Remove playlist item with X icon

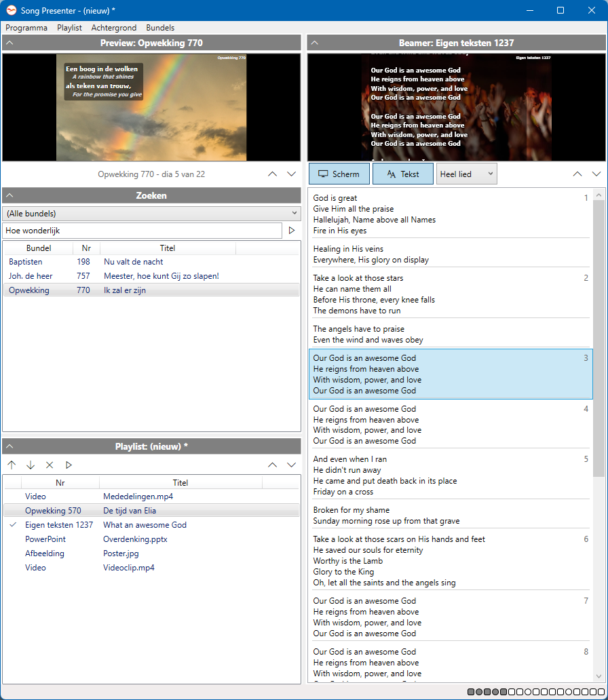coord(50,465)
